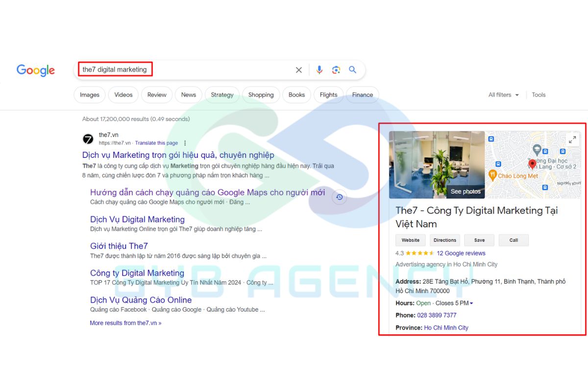Click the address 28E Tăng Bạt Hổ text
588x392 pixels.
click(x=481, y=286)
